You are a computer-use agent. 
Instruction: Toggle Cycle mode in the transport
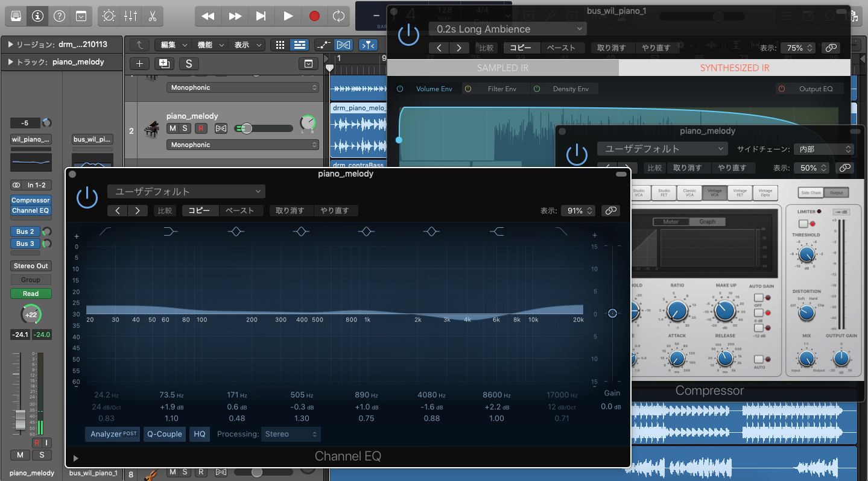pos(339,16)
